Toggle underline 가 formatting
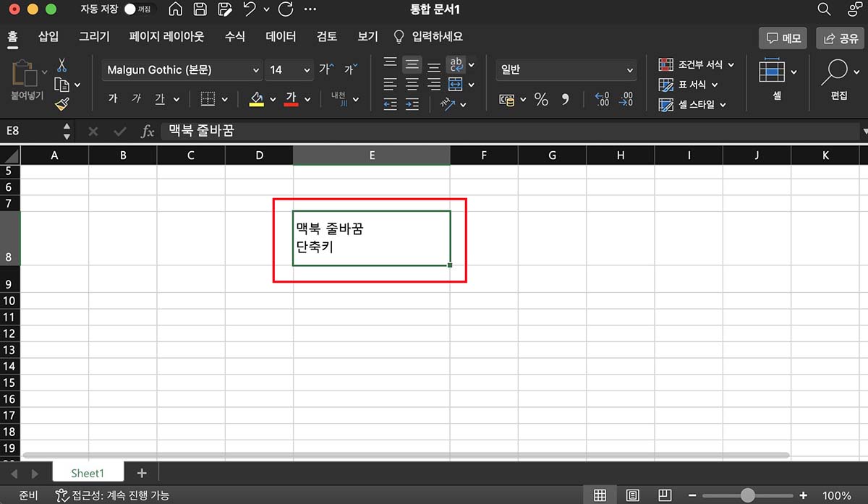 [x=160, y=99]
